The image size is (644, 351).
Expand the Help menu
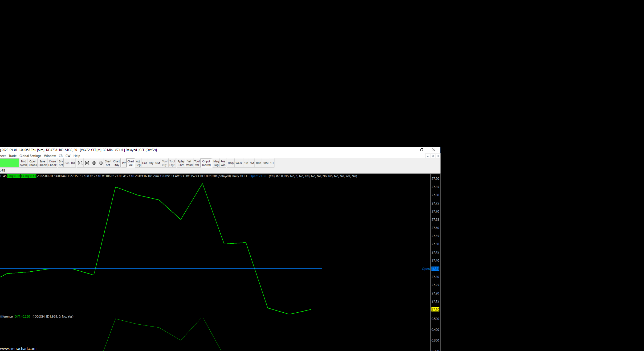77,156
